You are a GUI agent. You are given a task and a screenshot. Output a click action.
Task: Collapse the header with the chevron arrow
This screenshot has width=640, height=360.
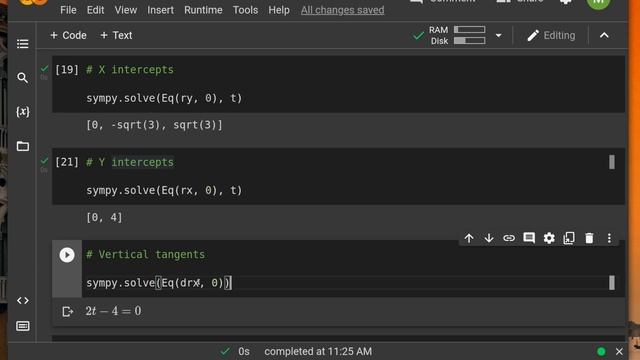604,36
